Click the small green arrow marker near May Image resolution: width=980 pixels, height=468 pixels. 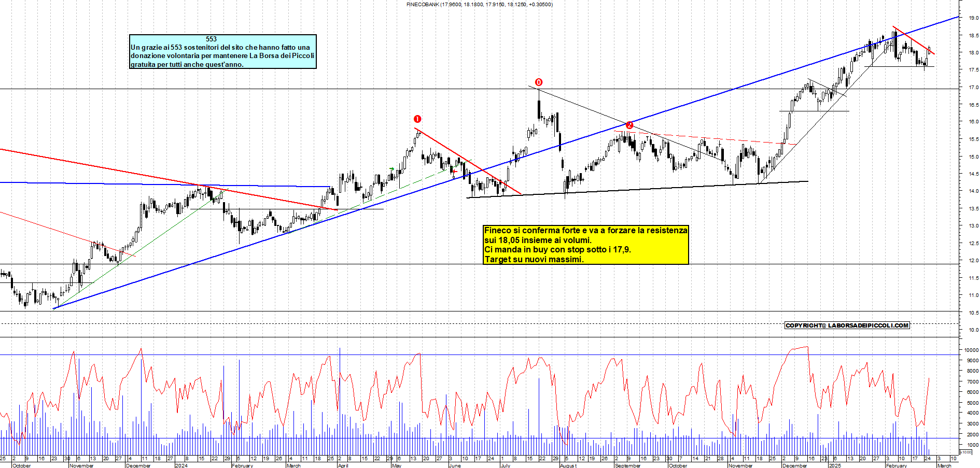pos(391,169)
